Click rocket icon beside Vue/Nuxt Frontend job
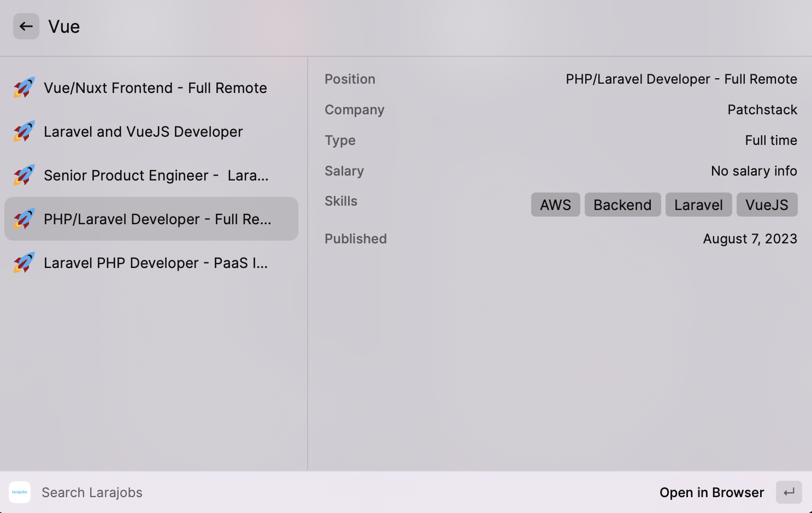The height and width of the screenshot is (513, 812). click(24, 88)
